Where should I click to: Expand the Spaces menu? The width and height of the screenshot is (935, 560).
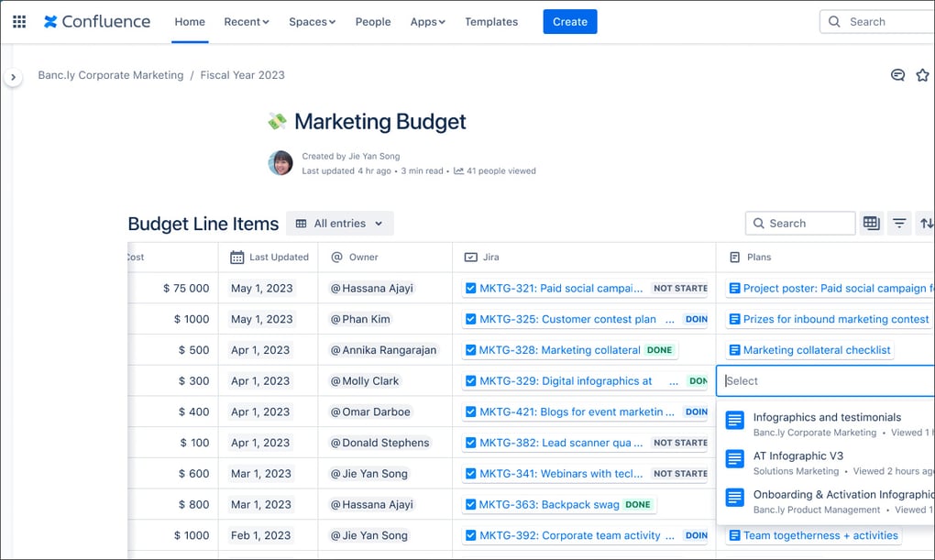(312, 21)
